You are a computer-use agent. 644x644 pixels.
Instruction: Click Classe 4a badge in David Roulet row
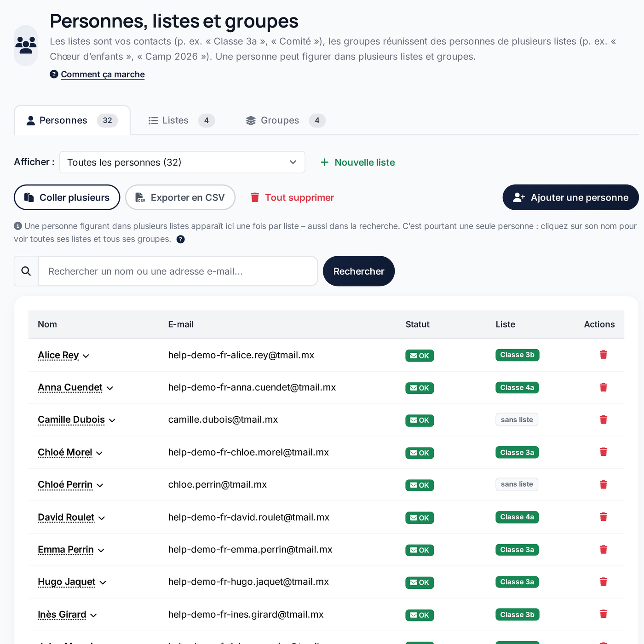(517, 517)
